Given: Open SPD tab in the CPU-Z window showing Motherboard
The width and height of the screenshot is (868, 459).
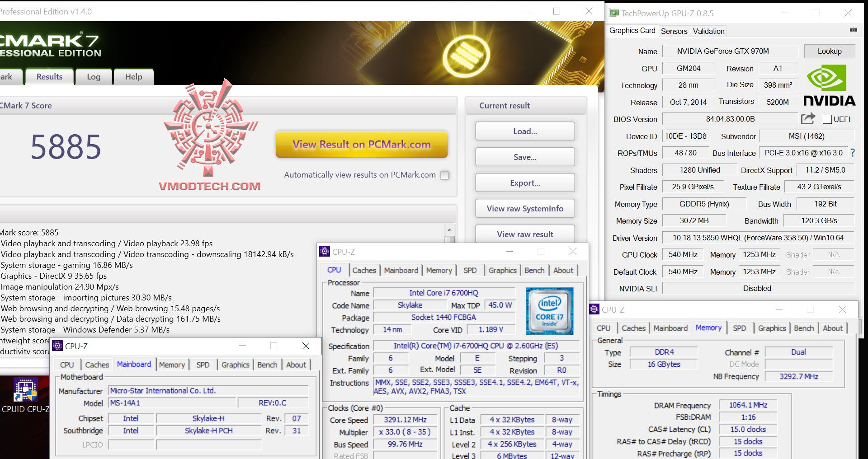Looking at the screenshot, I should pyautogui.click(x=203, y=365).
